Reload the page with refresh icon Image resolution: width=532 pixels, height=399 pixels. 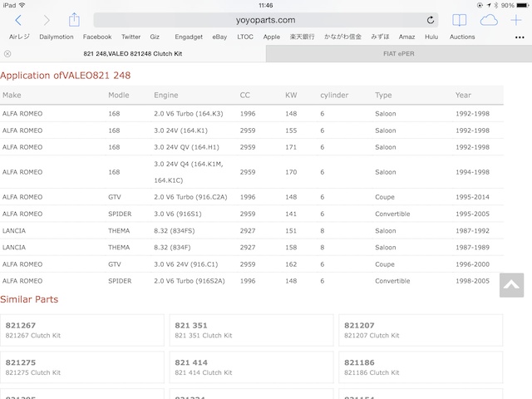(431, 20)
